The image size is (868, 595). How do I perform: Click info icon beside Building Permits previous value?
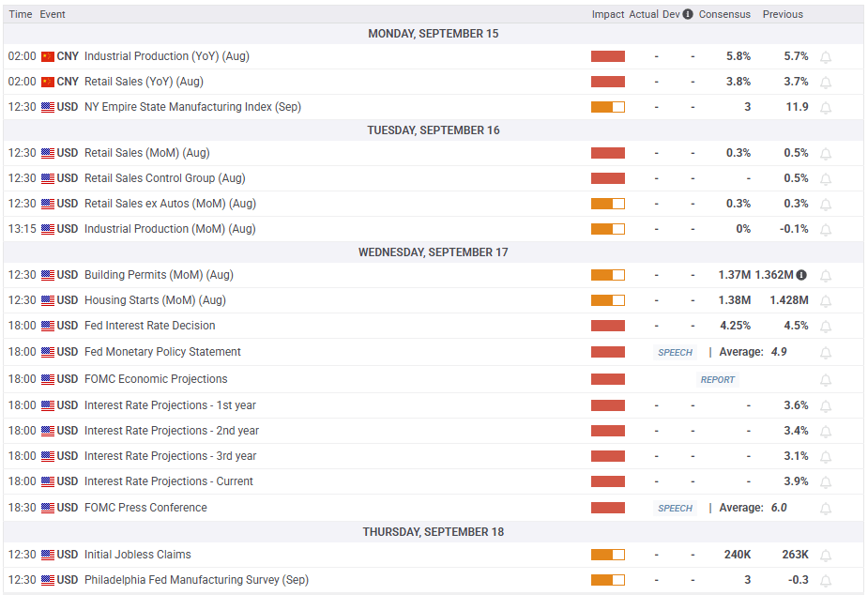tap(801, 275)
